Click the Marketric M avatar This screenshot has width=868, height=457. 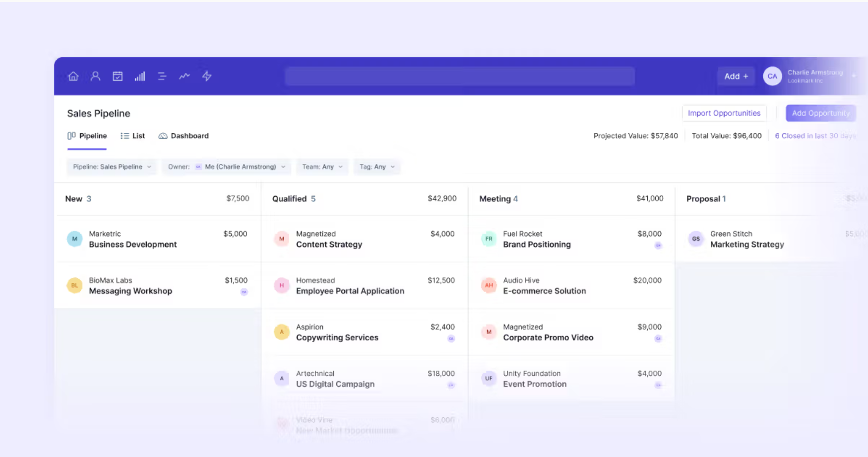(x=75, y=239)
